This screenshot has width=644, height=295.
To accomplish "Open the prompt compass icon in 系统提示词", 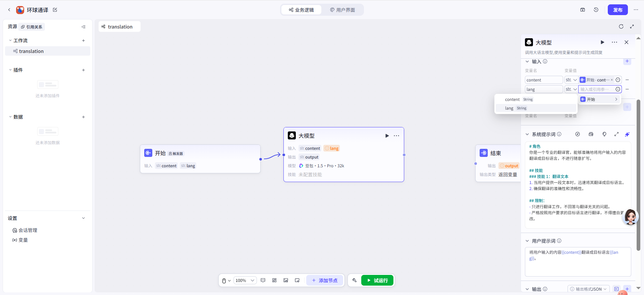I will 578,134.
